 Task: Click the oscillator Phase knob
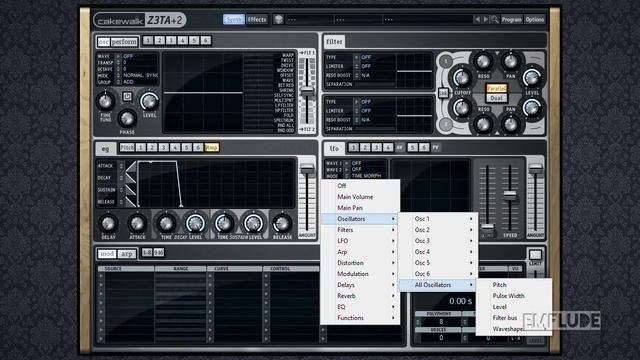127,118
